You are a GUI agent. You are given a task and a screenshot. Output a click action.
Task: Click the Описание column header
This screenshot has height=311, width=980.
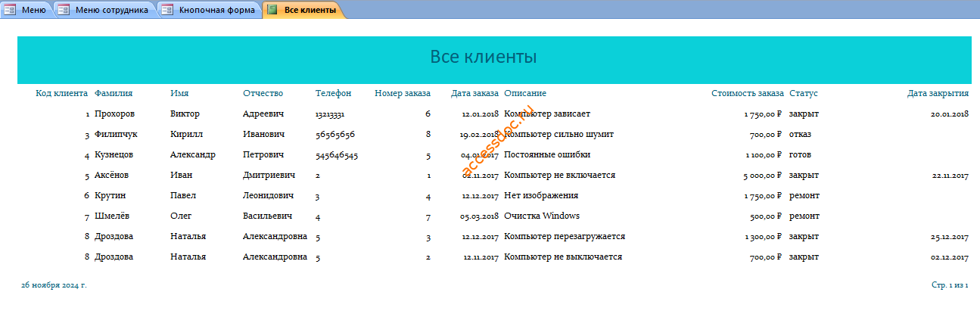pyautogui.click(x=525, y=93)
